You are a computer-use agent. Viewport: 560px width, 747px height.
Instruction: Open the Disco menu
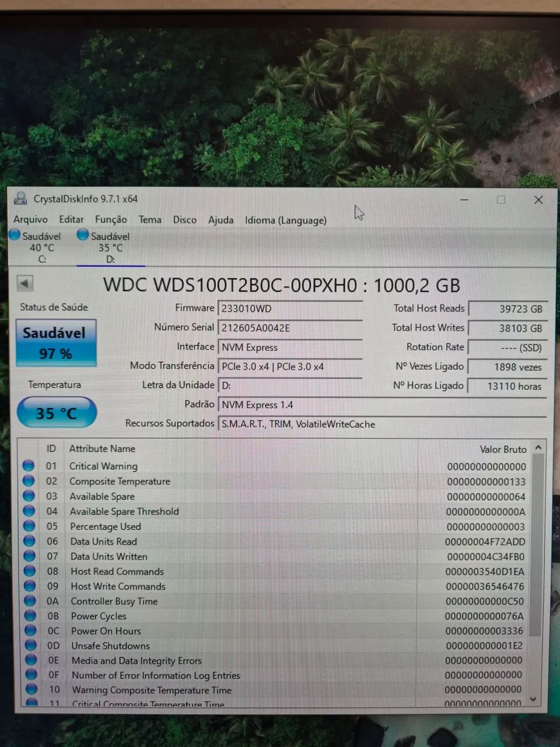click(x=184, y=219)
